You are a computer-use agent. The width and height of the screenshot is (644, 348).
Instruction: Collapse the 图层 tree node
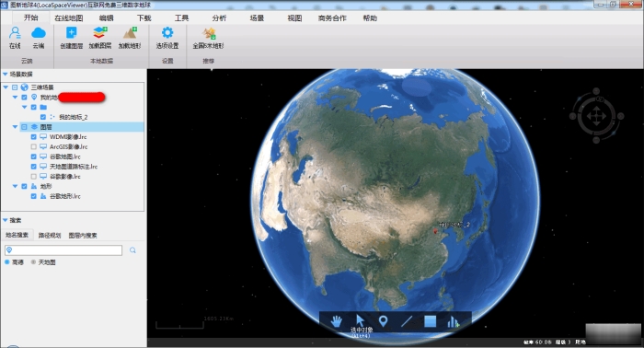[x=16, y=127]
